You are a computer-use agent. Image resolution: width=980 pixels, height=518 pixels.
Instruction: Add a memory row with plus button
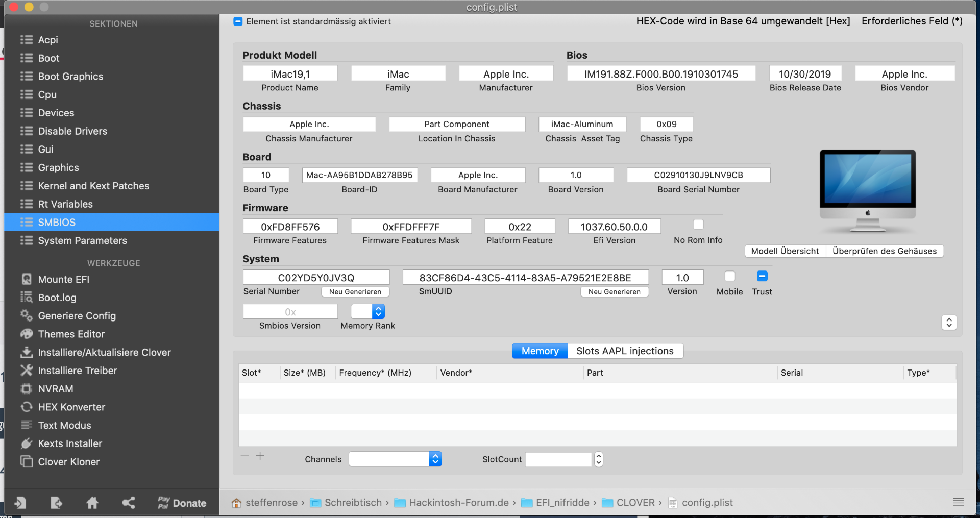click(260, 456)
